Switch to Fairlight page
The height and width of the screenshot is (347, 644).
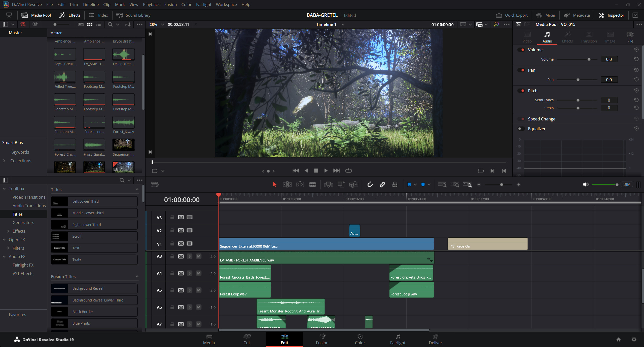(x=398, y=339)
